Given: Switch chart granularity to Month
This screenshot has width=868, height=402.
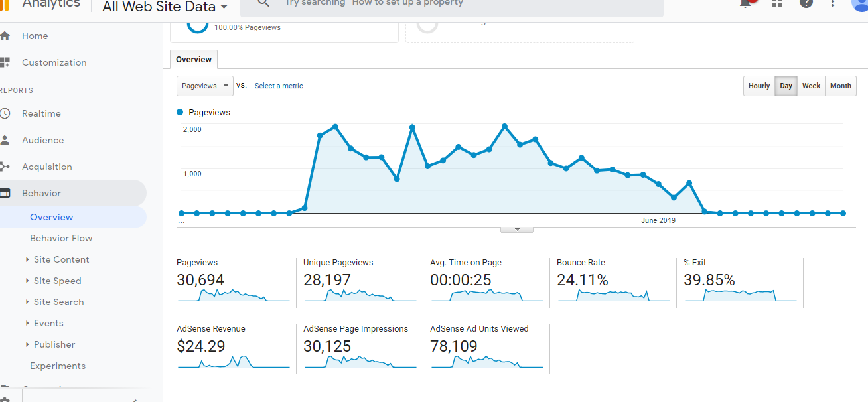Looking at the screenshot, I should (x=840, y=86).
